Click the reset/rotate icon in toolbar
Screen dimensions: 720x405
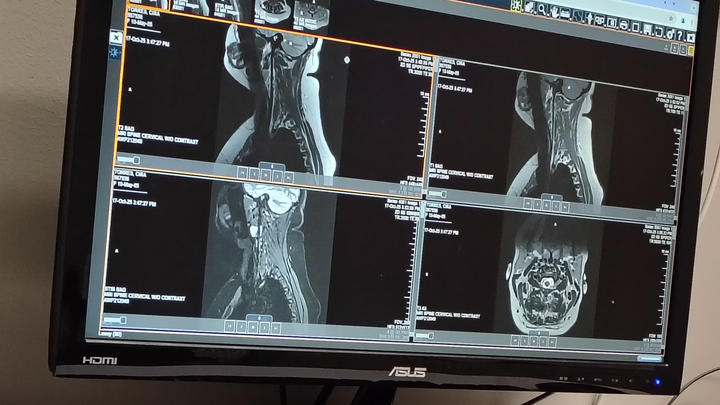point(659,32)
